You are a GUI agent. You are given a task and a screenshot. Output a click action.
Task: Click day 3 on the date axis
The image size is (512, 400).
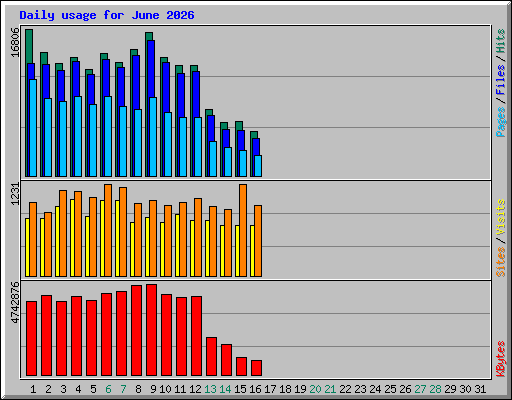click(63, 389)
